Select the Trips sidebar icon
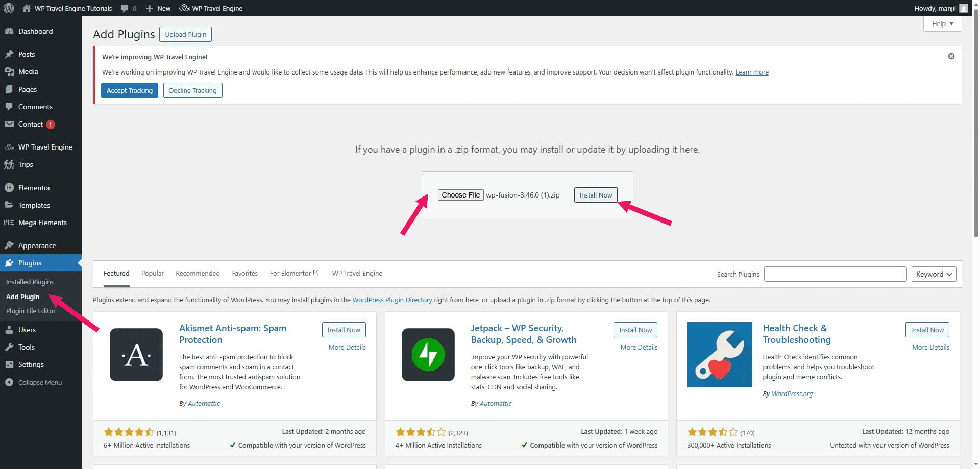 (x=9, y=164)
